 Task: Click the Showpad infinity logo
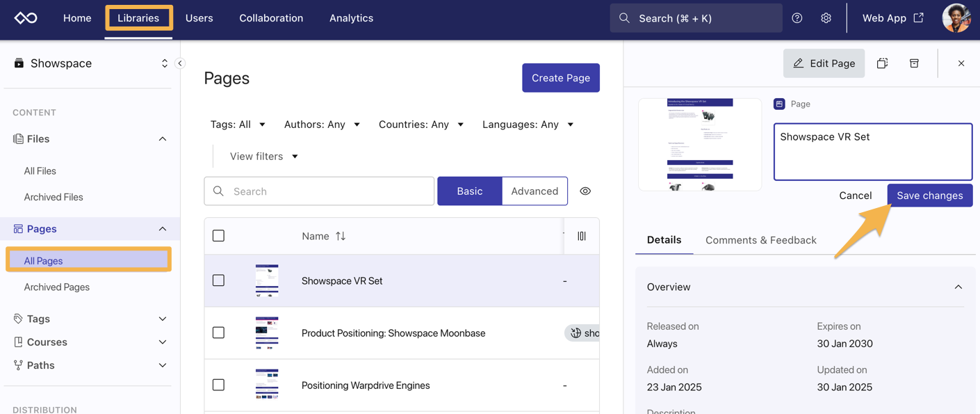pos(26,18)
